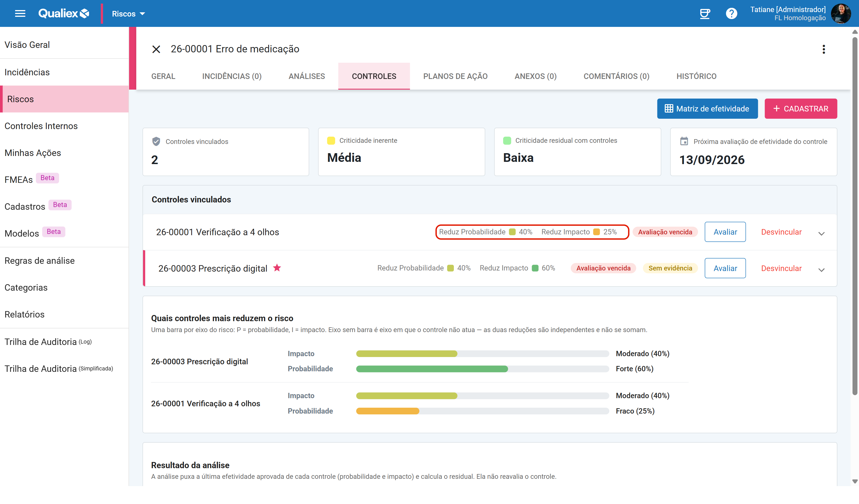
Task: Click Desvincular for Prescrição digital
Action: click(x=781, y=268)
